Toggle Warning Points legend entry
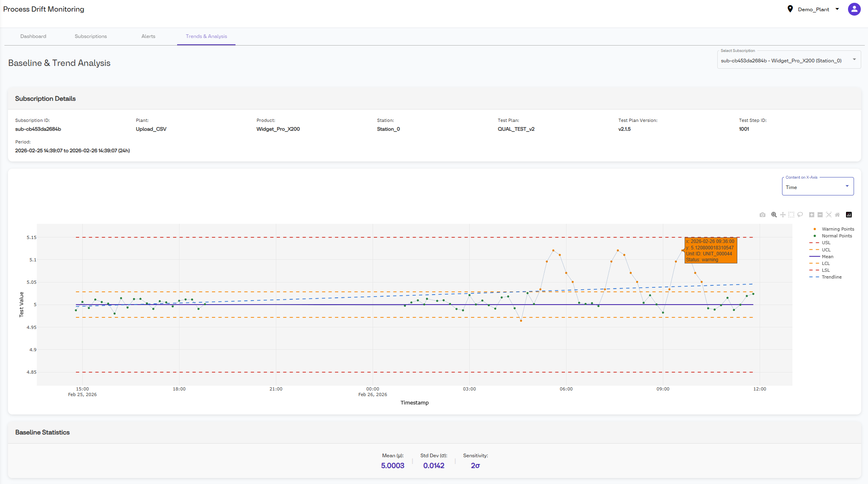The height and width of the screenshot is (484, 868). (838, 229)
